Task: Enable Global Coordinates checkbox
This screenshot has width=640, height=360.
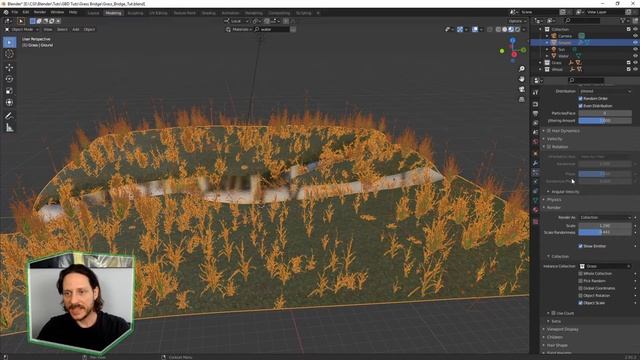Action: point(580,288)
